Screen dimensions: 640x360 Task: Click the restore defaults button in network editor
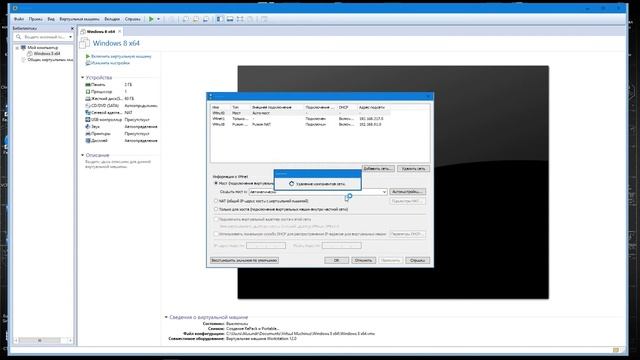(244, 260)
